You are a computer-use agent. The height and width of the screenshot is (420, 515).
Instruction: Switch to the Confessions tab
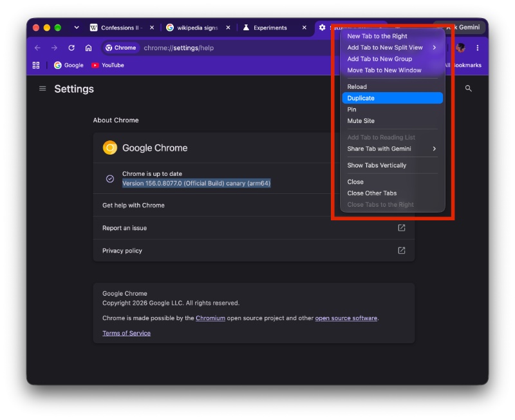pos(122,28)
